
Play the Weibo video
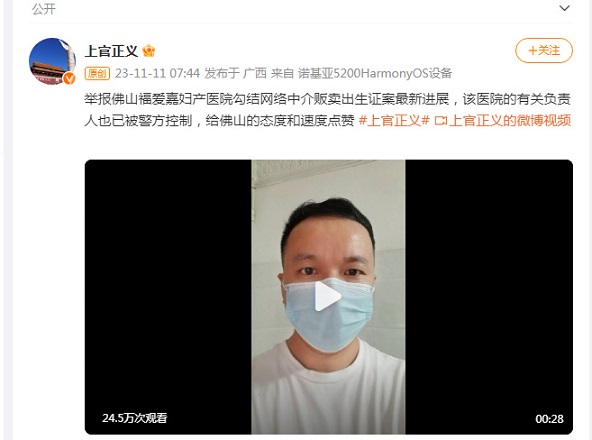[328, 296]
